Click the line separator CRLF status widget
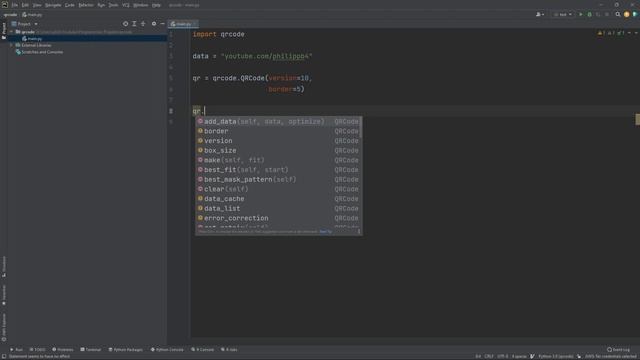 489,357
